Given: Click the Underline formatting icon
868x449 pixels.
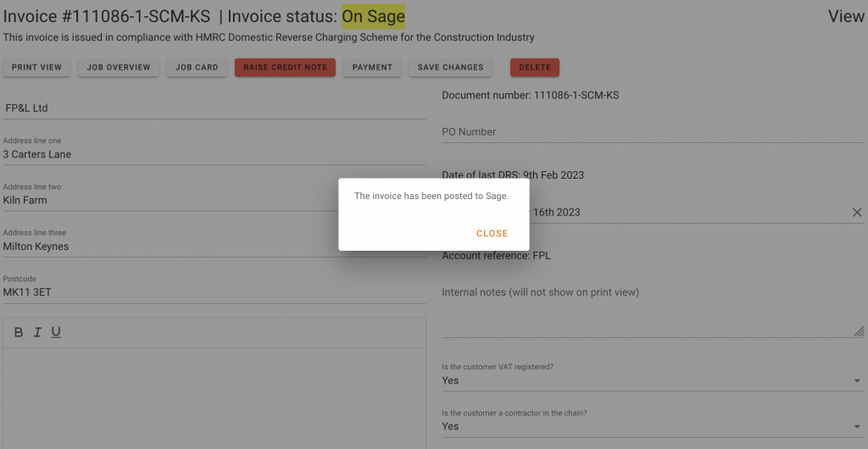Looking at the screenshot, I should pyautogui.click(x=56, y=332).
